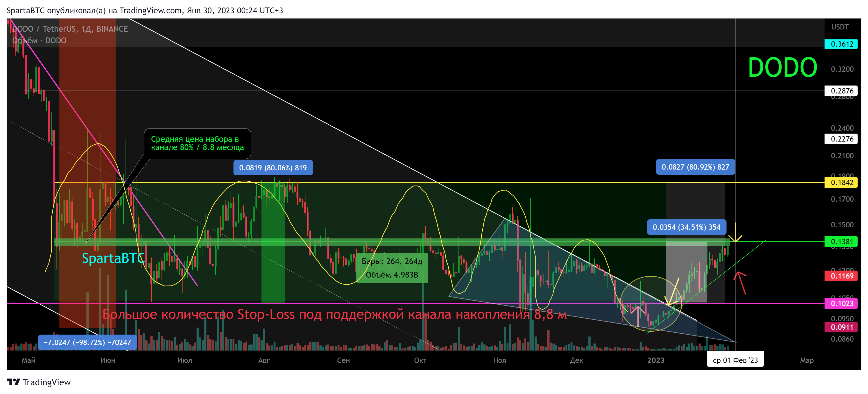Viewport: 868px width, 394px height.
Task: Click the Сен label on time axis
Action: point(343,360)
